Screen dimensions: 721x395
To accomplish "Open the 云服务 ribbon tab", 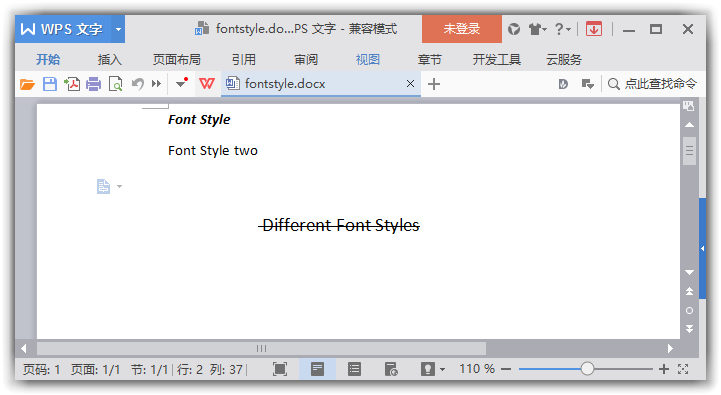I will 564,59.
